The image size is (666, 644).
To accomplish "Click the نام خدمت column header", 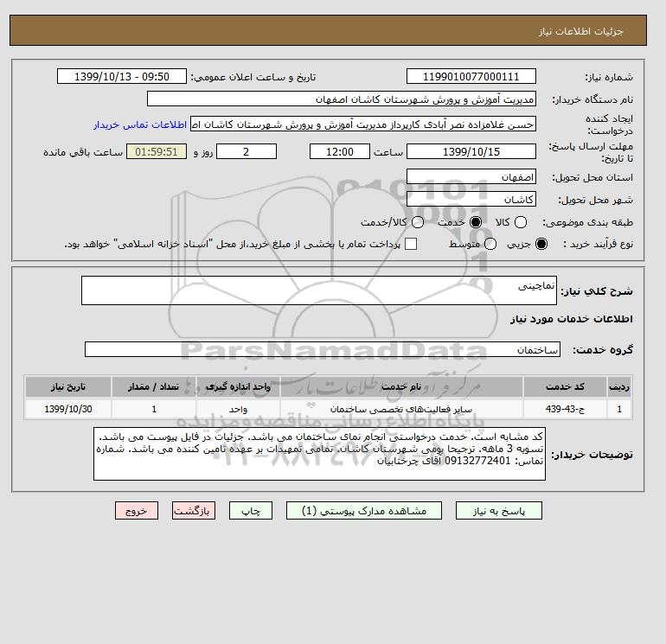I will coord(401,386).
